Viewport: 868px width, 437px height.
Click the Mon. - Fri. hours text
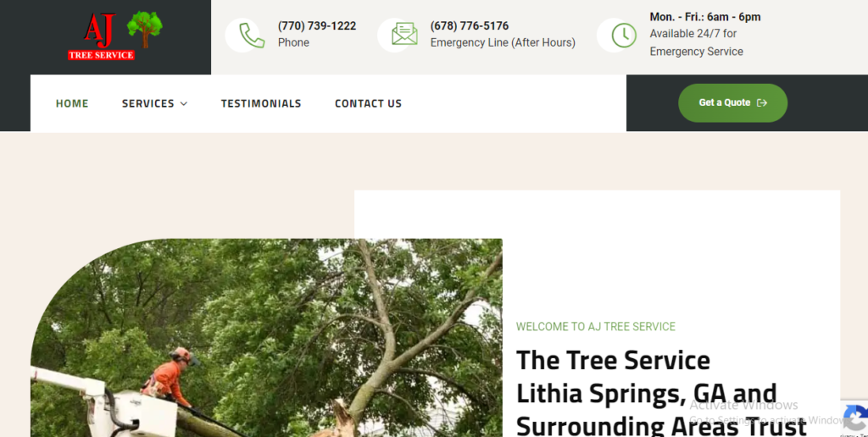705,17
